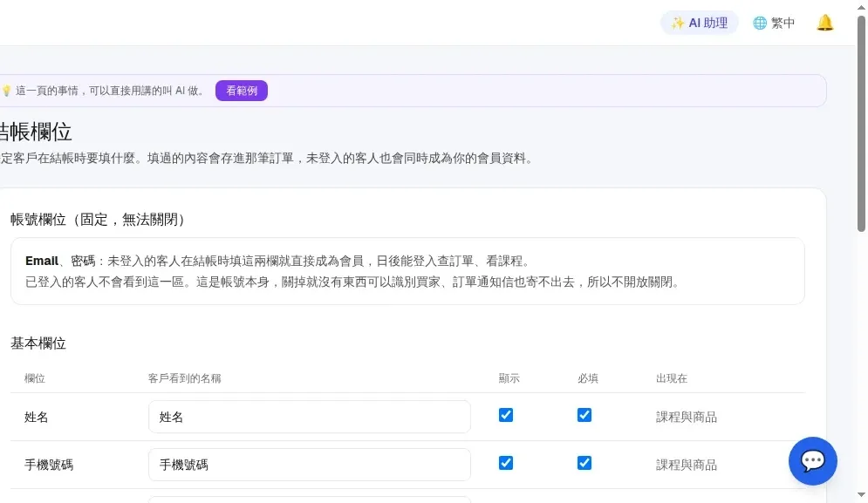
Task: Click the 必填 column header
Action: [x=588, y=378]
